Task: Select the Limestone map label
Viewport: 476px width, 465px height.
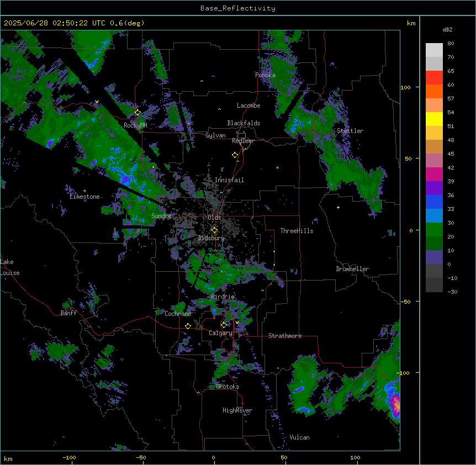Action: (84, 197)
